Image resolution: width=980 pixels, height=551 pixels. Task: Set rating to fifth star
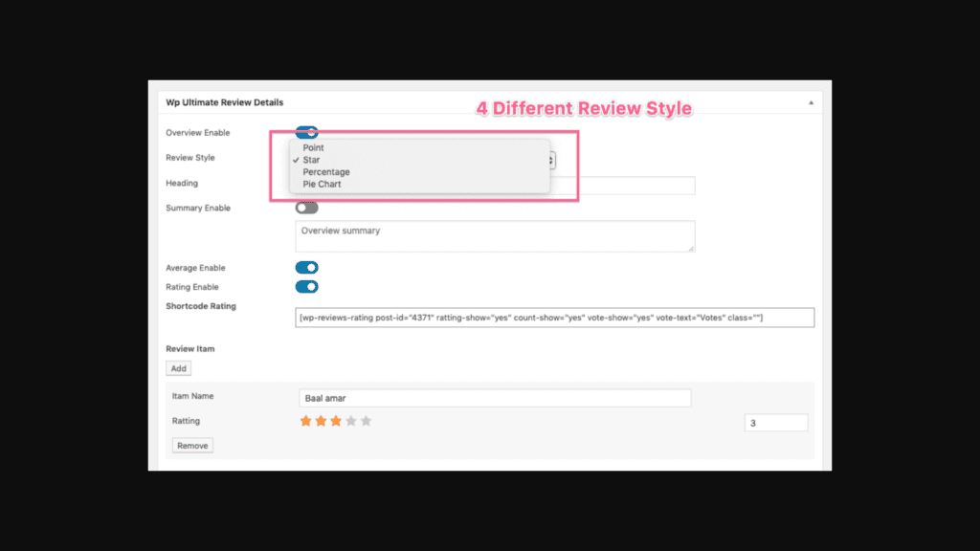(367, 421)
